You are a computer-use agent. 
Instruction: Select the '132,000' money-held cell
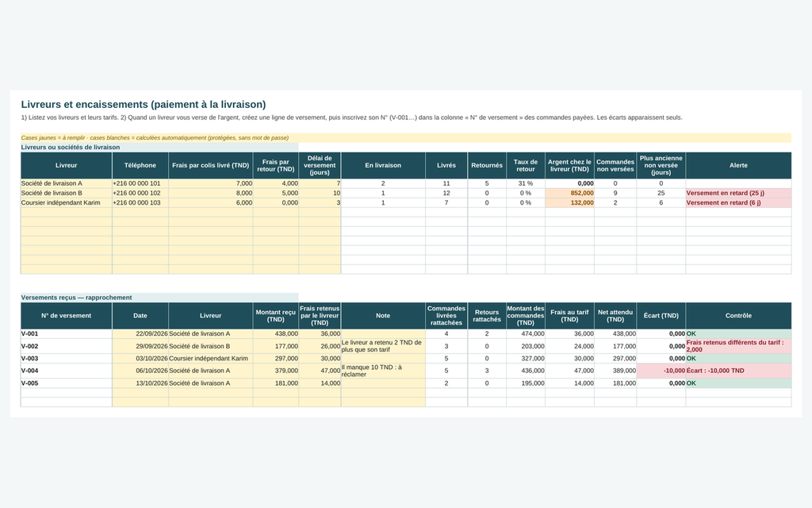coord(569,202)
